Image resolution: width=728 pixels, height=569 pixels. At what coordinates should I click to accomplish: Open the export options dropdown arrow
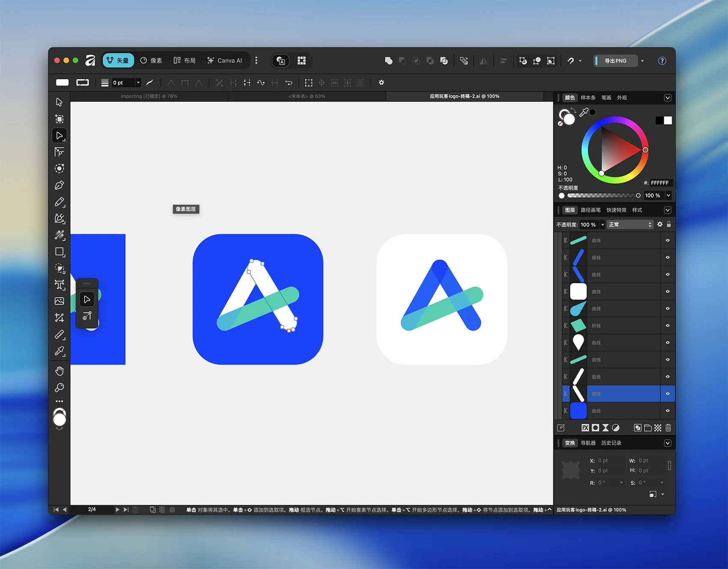tap(642, 61)
